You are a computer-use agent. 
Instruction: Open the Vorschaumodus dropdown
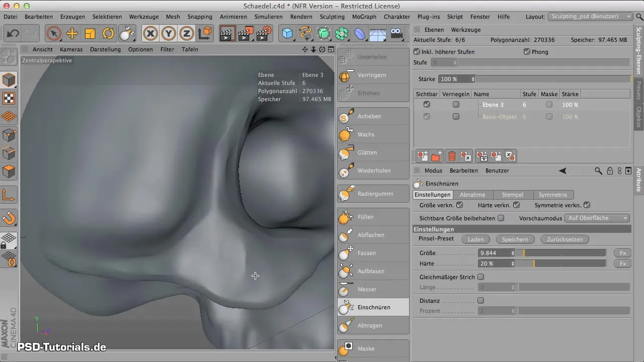pyautogui.click(x=597, y=218)
